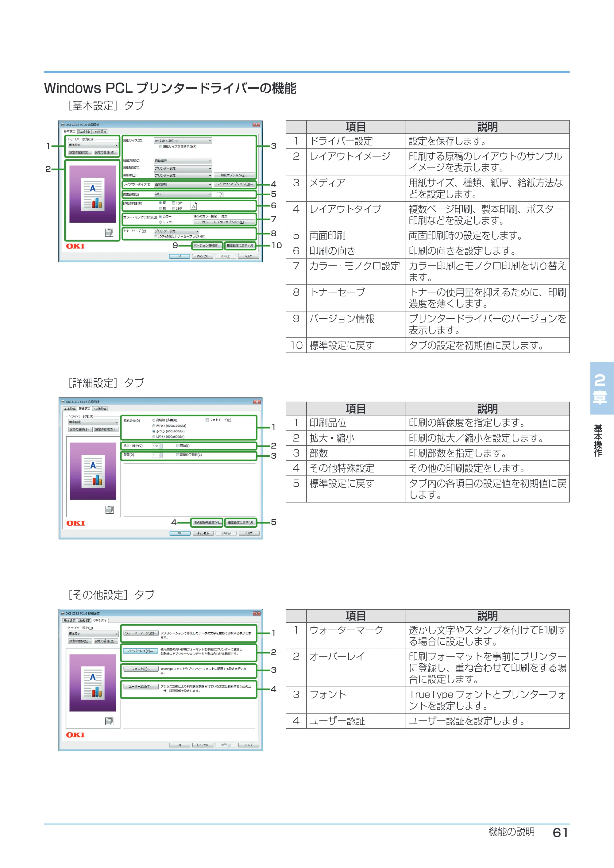This screenshot has width=614, height=868.
Task: Click the title bar printer icon in the 詳細設定 dialog
Action: (x=63, y=402)
